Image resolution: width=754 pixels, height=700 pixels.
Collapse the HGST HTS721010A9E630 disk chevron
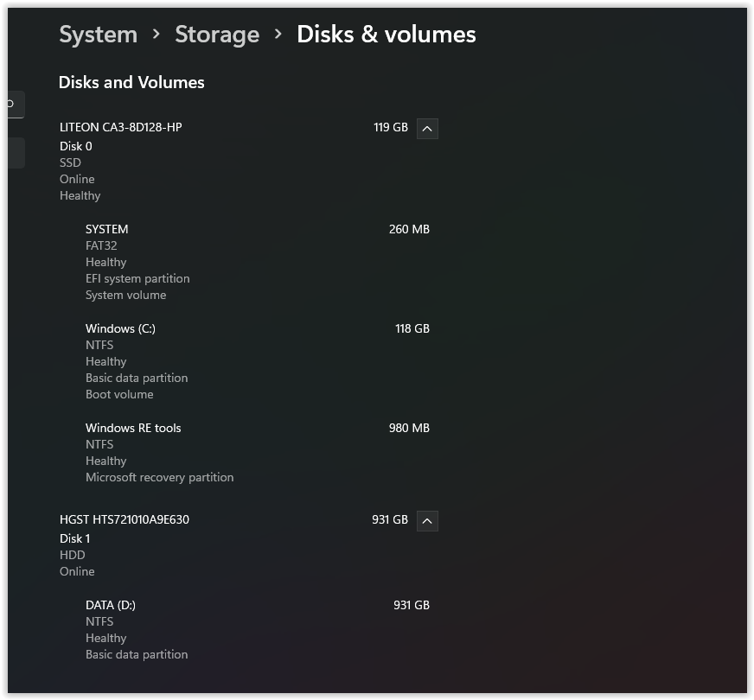pyautogui.click(x=427, y=521)
